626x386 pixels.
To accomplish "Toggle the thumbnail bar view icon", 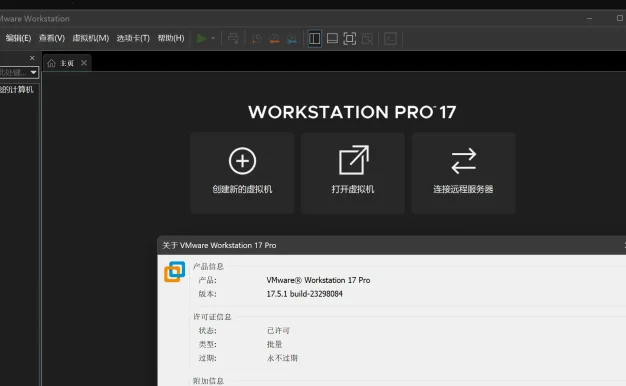I will 332,39.
